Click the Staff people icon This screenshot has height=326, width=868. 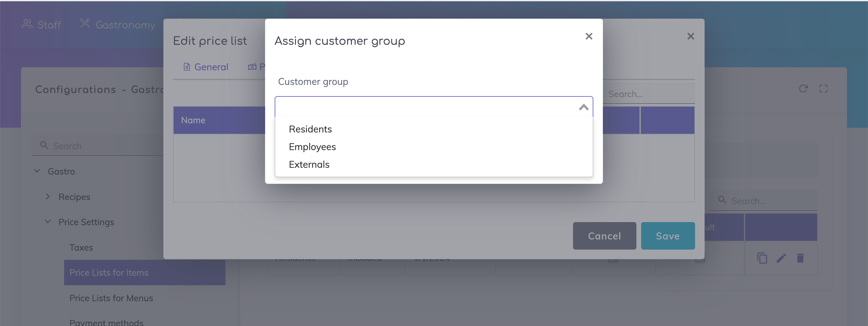coord(27,24)
